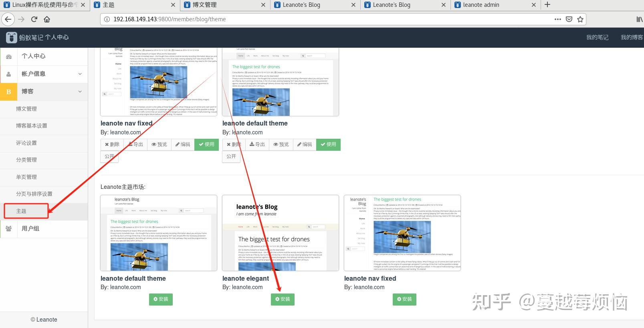The width and height of the screenshot is (644, 328).
Task: Click the site info icon in address bar
Action: click(x=107, y=19)
